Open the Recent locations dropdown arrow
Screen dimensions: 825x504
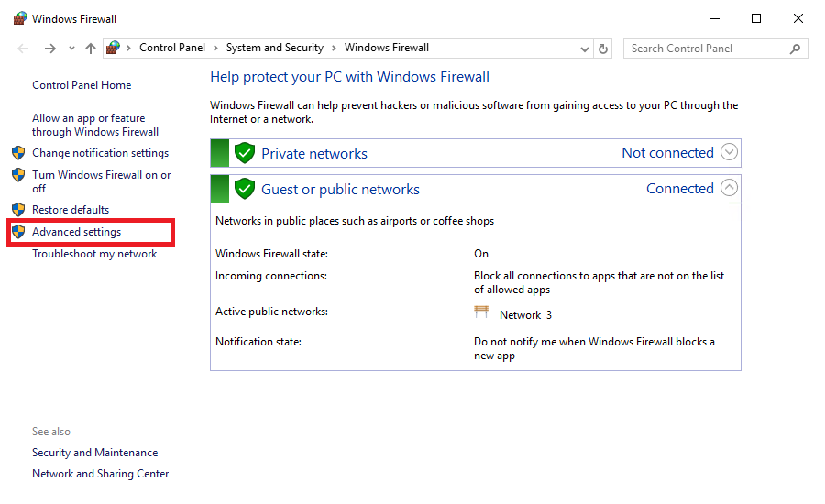71,49
